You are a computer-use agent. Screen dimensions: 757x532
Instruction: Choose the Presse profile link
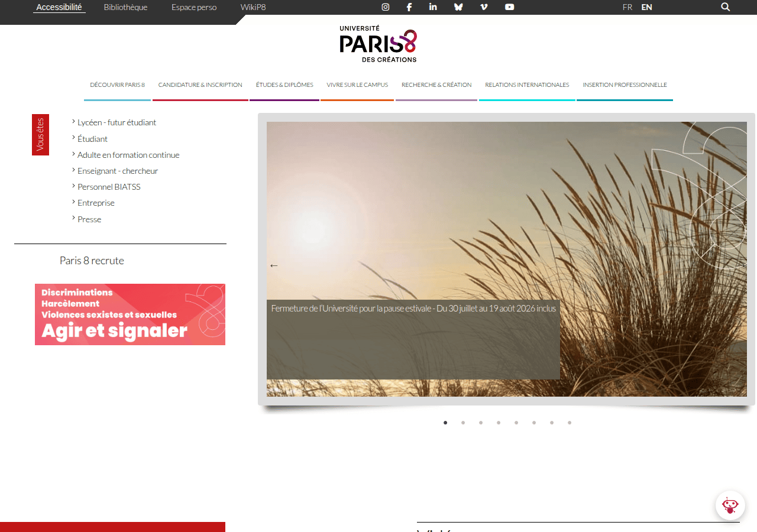89,219
